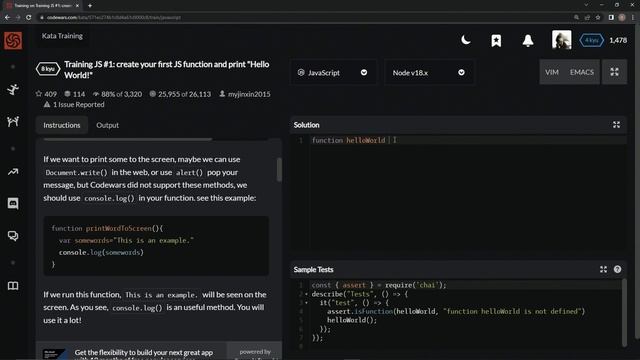Click the 4 kyu rank badge

pyautogui.click(x=591, y=40)
